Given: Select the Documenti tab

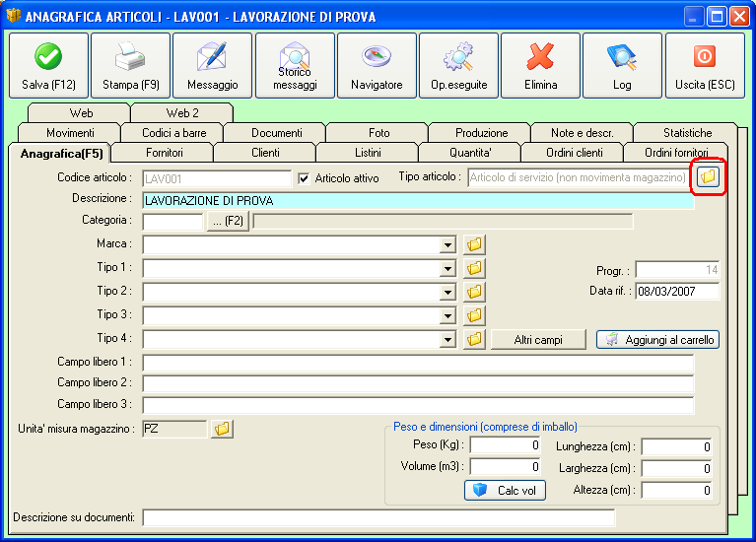Looking at the screenshot, I should click(x=276, y=133).
